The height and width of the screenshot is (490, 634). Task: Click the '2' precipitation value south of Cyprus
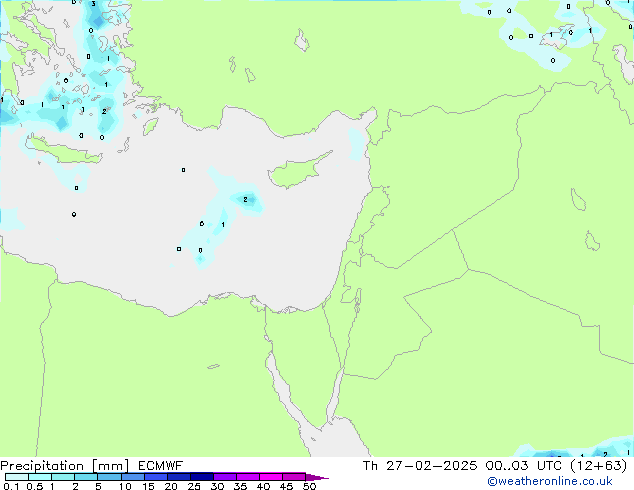click(x=245, y=200)
